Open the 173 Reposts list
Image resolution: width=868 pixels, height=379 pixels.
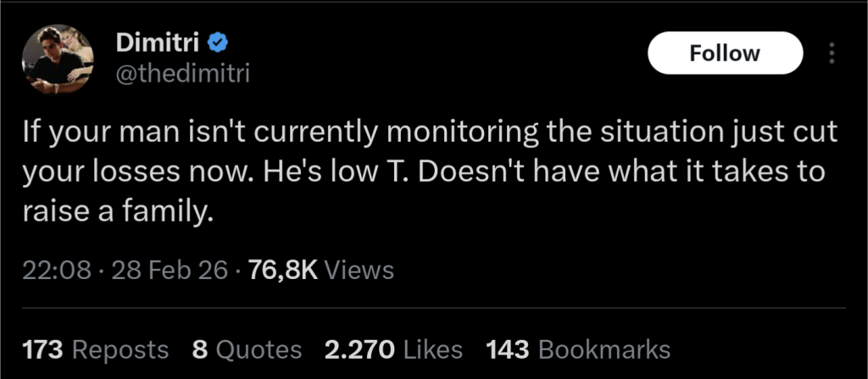[95, 349]
